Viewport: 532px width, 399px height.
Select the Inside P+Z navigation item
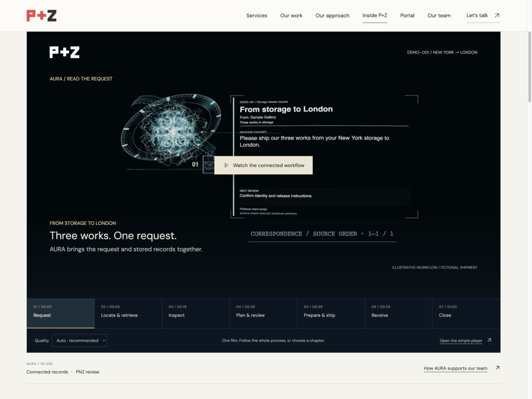click(375, 15)
